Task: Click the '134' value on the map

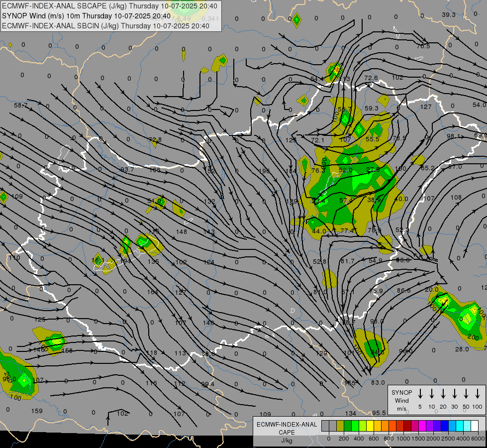Action: click(351, 414)
